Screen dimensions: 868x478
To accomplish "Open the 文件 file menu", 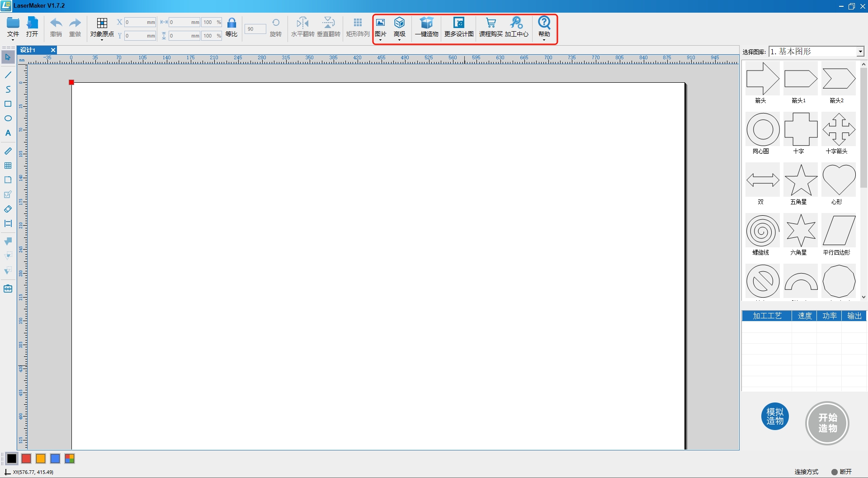I will 13,27.
